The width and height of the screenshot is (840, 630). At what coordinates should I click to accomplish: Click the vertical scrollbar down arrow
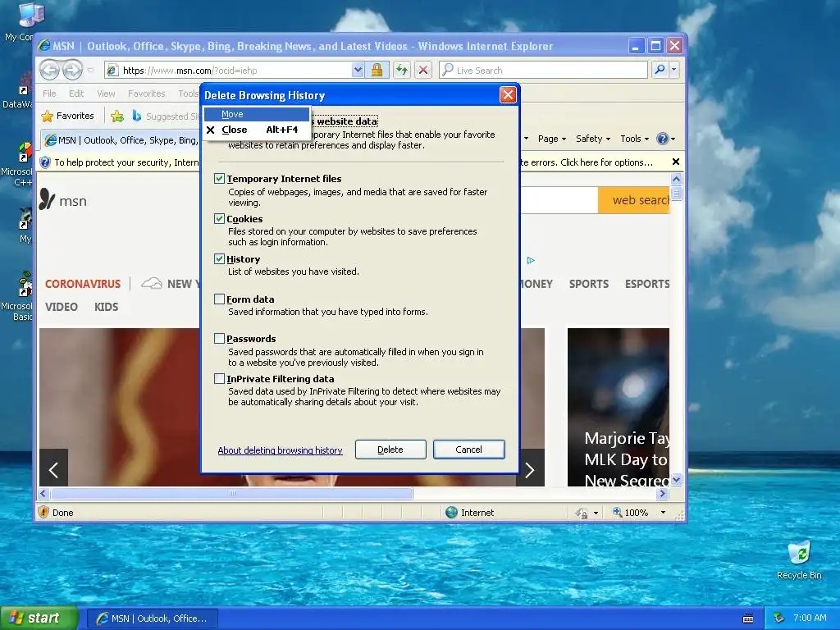(676, 480)
